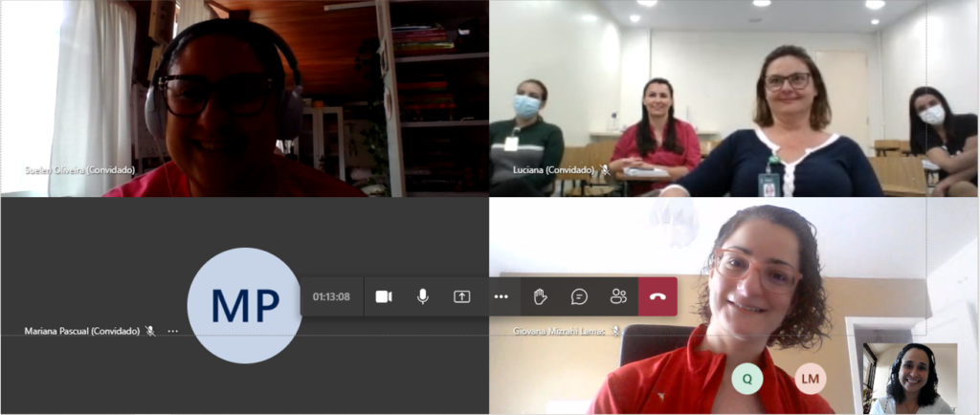Show the participants list
The image size is (980, 415).
point(618,296)
